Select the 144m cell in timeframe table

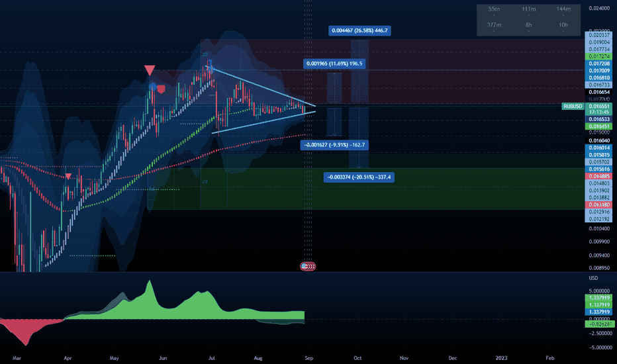pos(563,9)
